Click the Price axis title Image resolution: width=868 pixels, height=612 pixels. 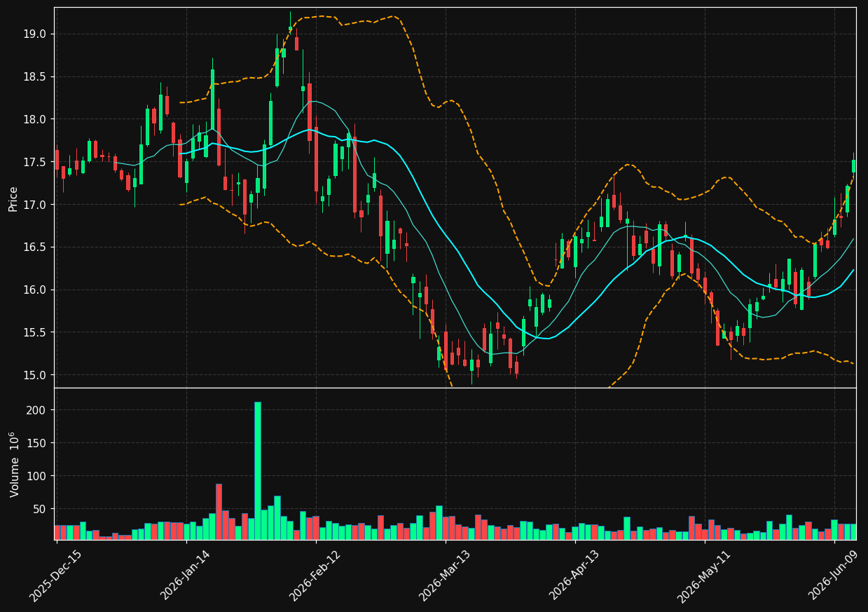tap(13, 198)
